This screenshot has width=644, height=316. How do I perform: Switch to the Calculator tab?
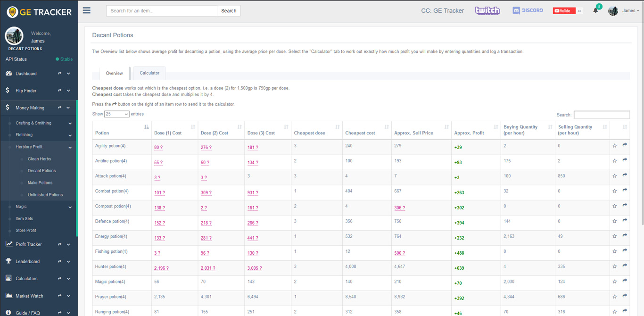pos(149,73)
